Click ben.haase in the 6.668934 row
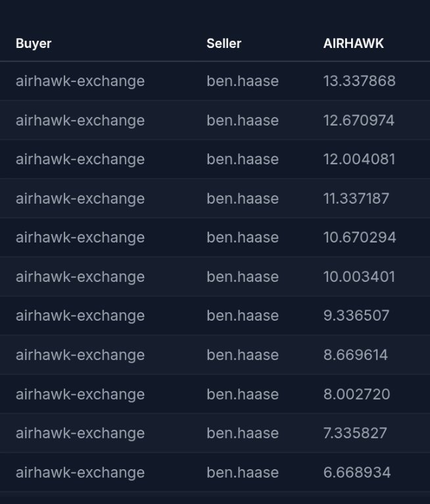This screenshot has width=430, height=504. [x=243, y=472]
